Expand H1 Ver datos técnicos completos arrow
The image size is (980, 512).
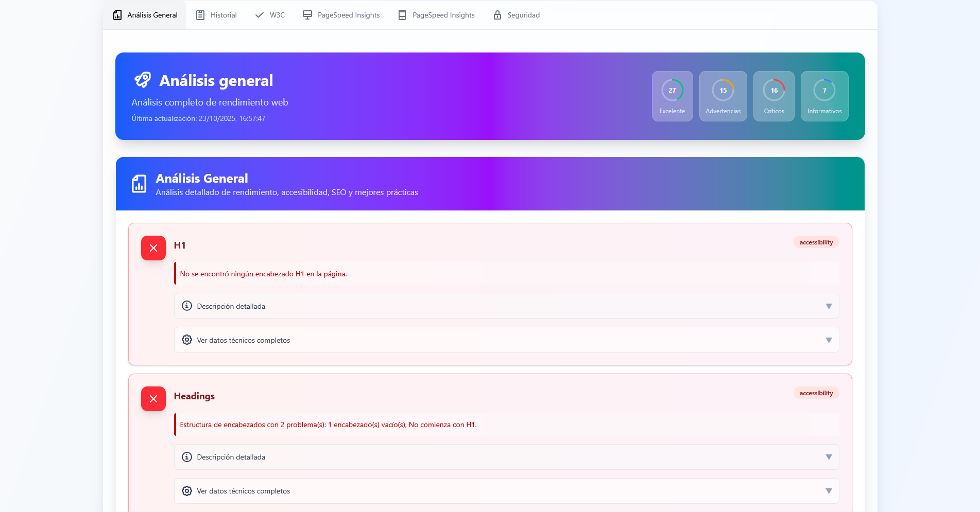(x=829, y=340)
